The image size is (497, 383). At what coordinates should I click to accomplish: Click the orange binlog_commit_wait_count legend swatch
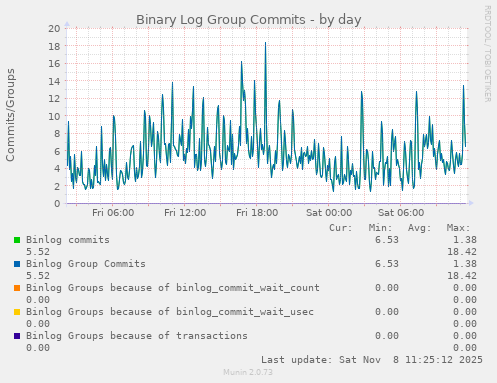point(17,288)
